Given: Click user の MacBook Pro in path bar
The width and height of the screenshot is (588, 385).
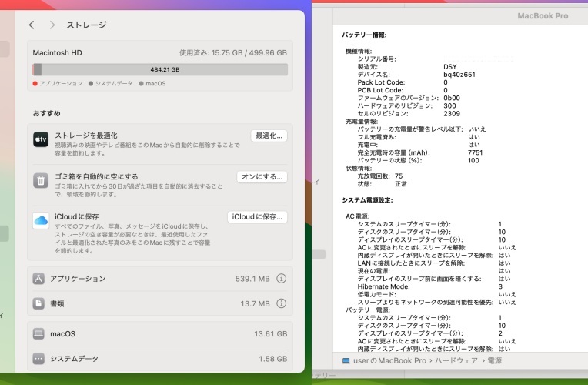Looking at the screenshot, I should tap(389, 360).
